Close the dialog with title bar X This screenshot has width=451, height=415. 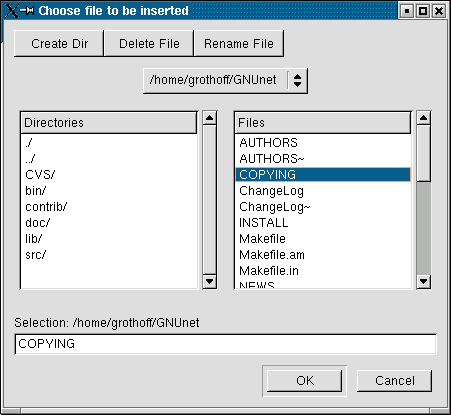(439, 11)
